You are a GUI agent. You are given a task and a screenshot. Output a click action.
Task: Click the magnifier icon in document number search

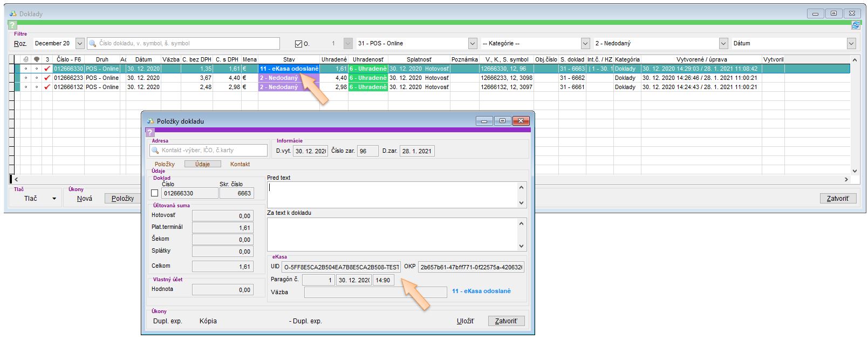point(93,44)
